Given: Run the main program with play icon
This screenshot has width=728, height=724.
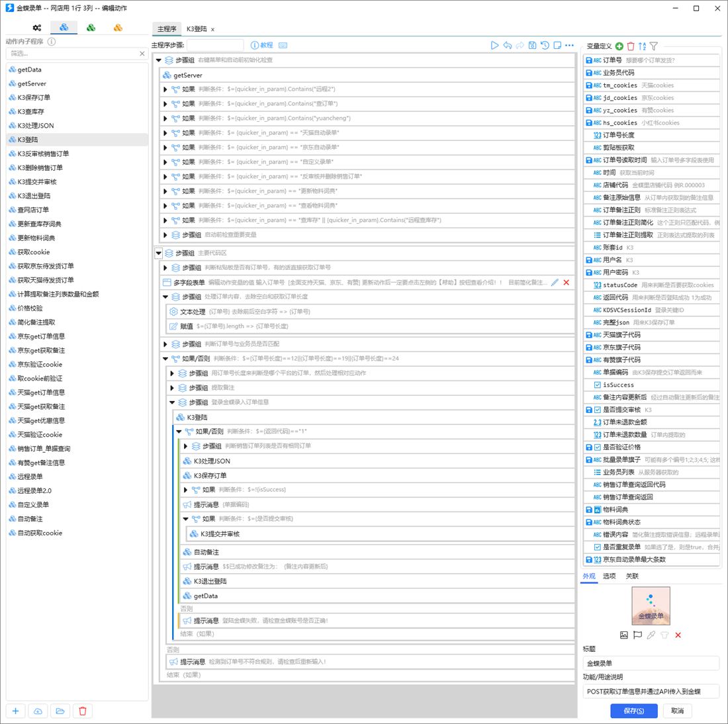Looking at the screenshot, I should click(x=494, y=46).
